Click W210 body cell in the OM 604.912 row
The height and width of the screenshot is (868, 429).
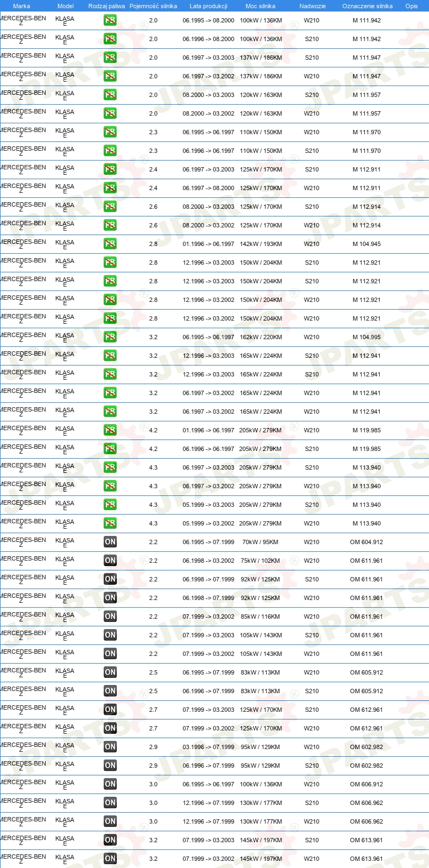(x=312, y=542)
